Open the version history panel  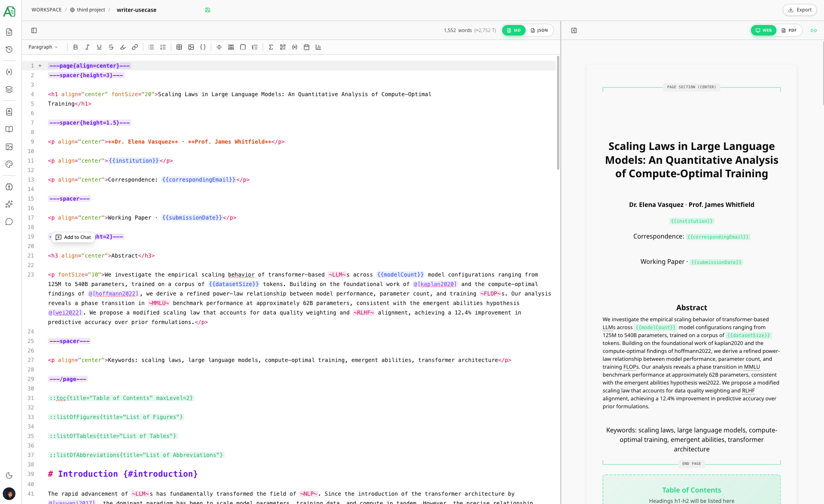(9, 49)
